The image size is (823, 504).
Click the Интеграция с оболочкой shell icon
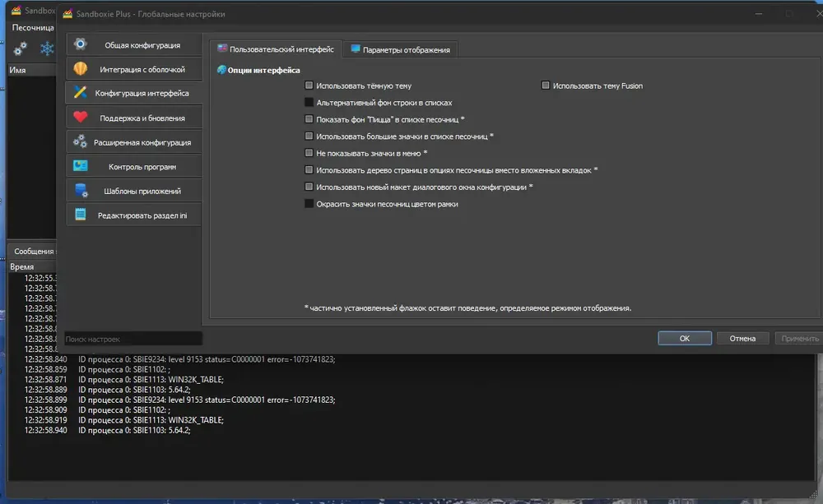pyautogui.click(x=81, y=69)
